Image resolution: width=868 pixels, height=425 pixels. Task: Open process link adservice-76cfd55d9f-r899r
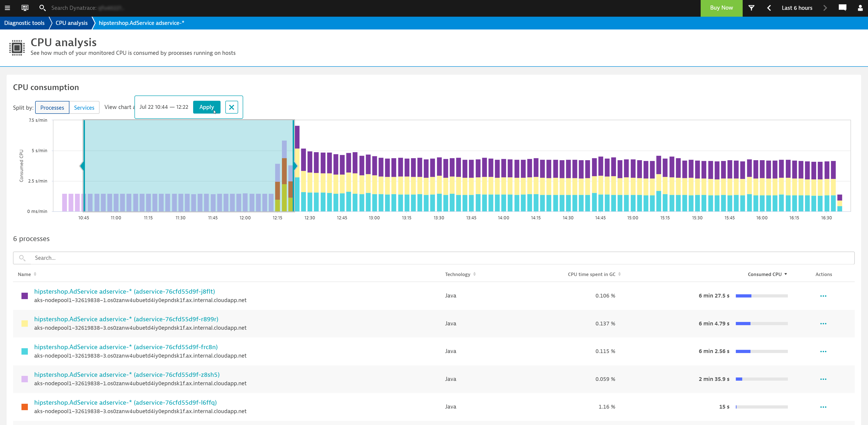point(126,319)
